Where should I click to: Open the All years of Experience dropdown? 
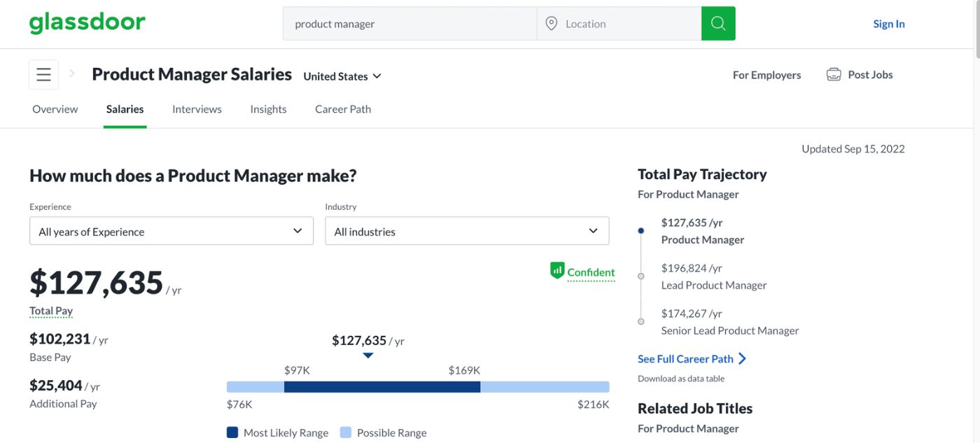(171, 230)
